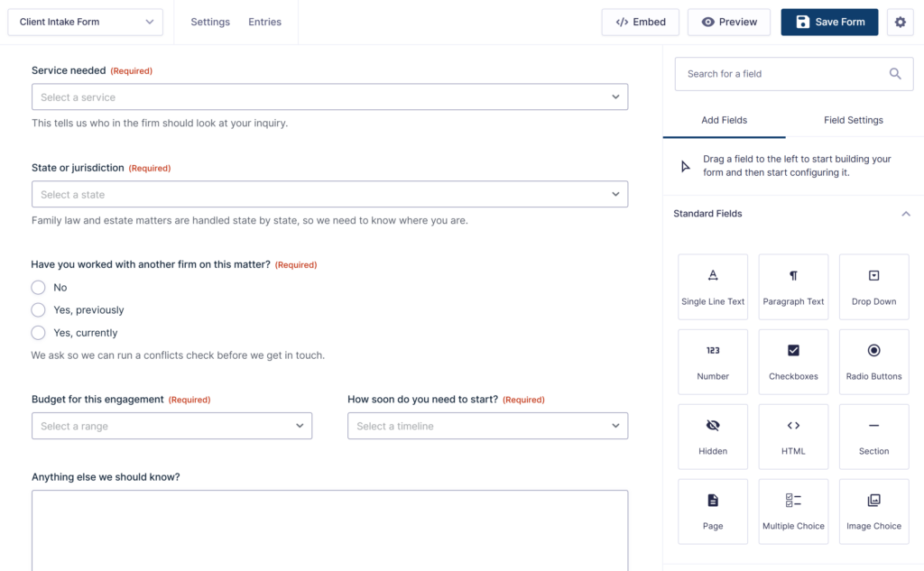Switch to the Add Fields tab

[724, 120]
